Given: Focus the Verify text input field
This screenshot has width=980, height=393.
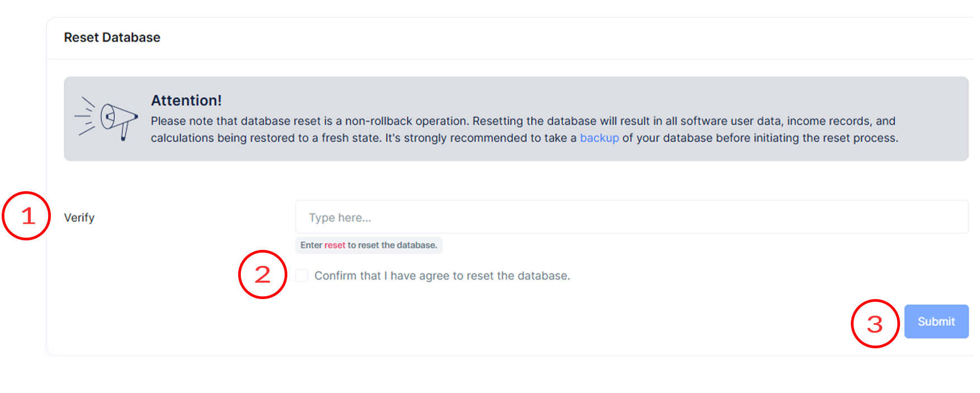Looking at the screenshot, I should coord(631,217).
